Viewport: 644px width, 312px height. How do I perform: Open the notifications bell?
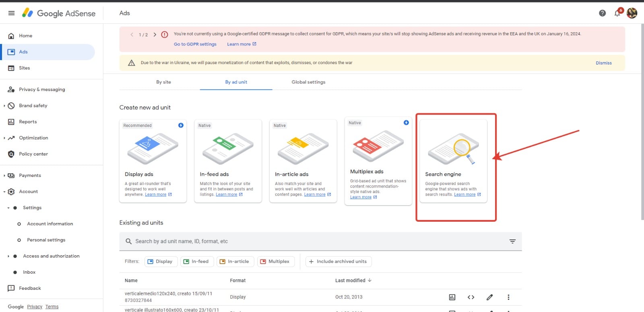pyautogui.click(x=617, y=13)
